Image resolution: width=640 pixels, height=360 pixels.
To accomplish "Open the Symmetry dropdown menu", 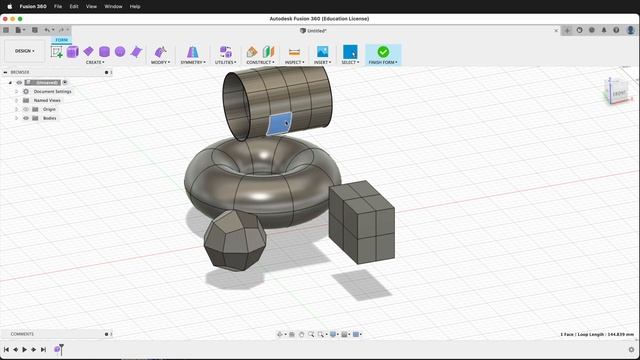I will click(x=193, y=62).
